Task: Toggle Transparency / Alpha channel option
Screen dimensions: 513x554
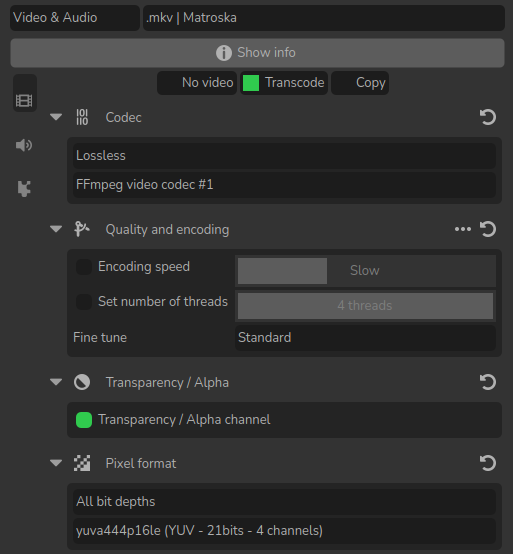Action: click(84, 420)
